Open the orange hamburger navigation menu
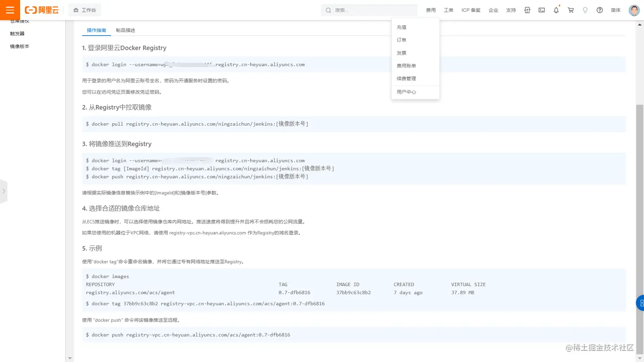644x362 pixels. click(10, 10)
